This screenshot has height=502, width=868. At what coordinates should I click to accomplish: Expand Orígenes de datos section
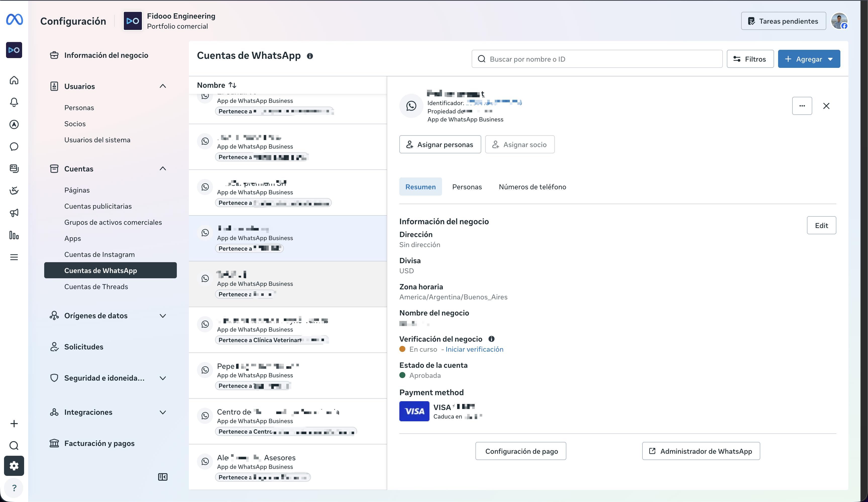pyautogui.click(x=162, y=315)
